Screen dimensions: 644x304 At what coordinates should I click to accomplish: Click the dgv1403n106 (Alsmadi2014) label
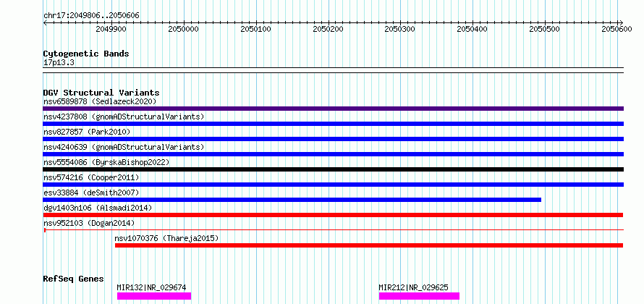click(98, 208)
